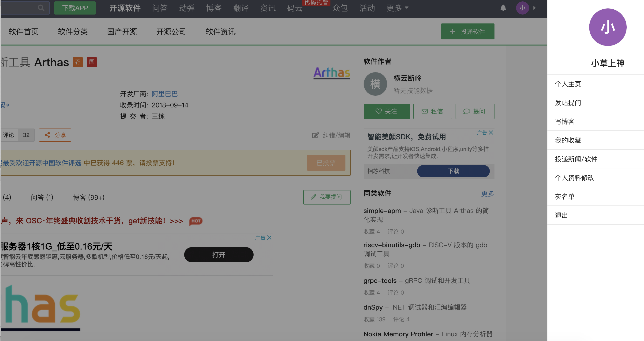
Task: Toggle follow on author 横云断岭
Action: click(x=386, y=111)
